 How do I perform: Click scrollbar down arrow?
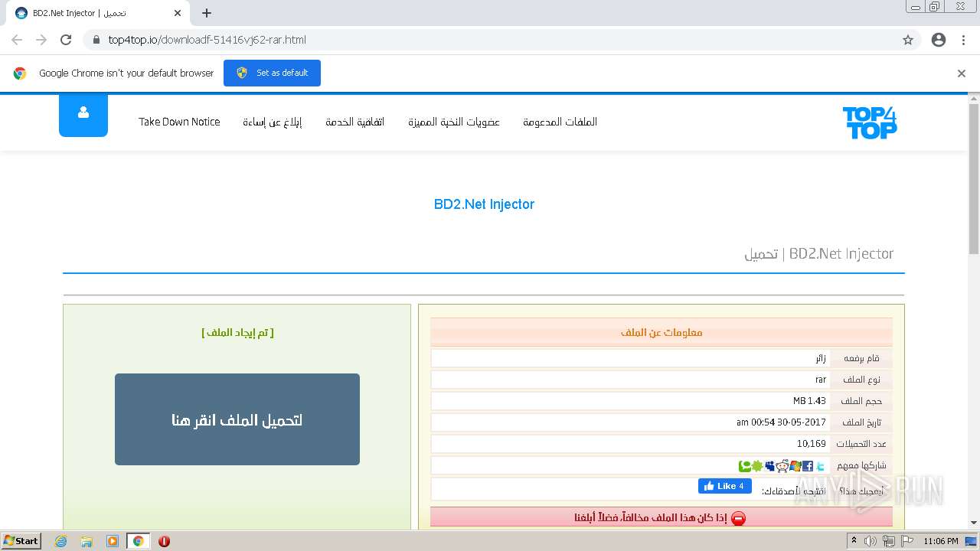974,523
